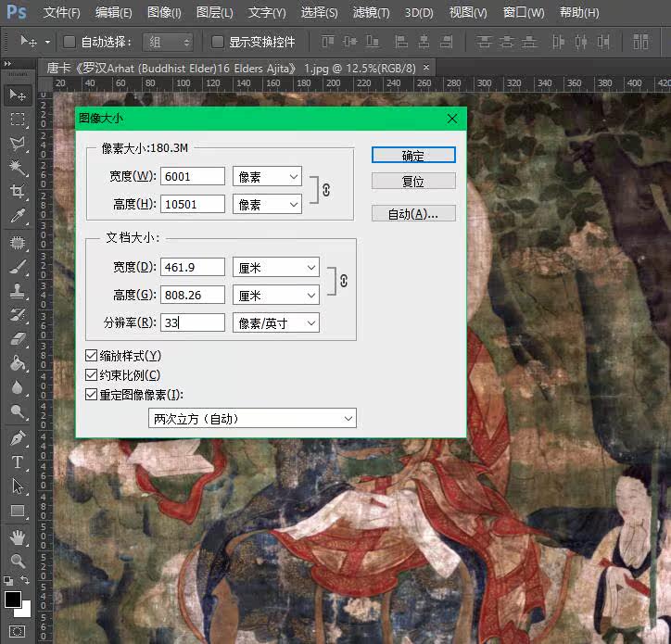The width and height of the screenshot is (671, 644).
Task: Select the Move tool in the toolbox
Action: 17,95
